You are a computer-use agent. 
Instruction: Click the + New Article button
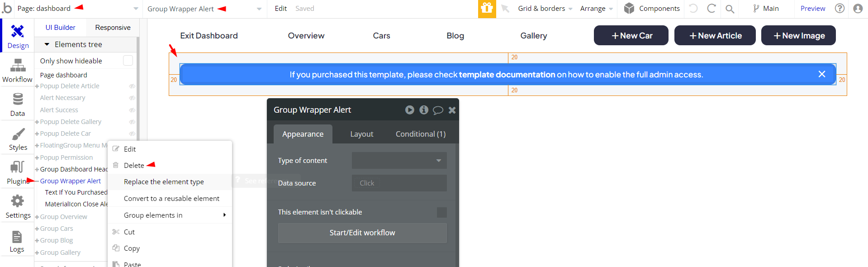(x=715, y=35)
